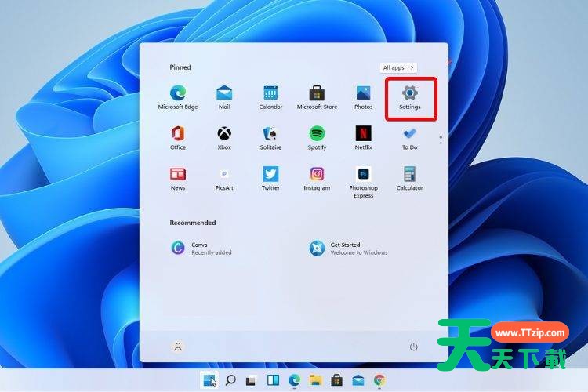Launch the Netflix app

tap(363, 133)
